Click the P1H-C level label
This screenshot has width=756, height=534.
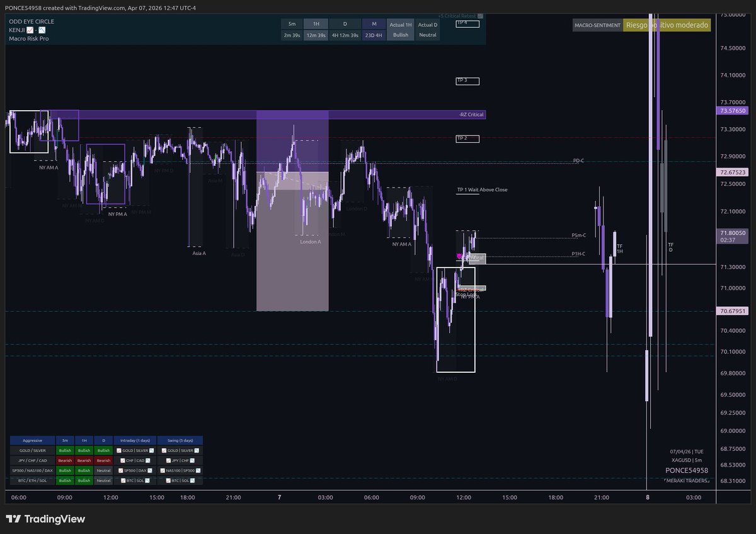point(579,254)
